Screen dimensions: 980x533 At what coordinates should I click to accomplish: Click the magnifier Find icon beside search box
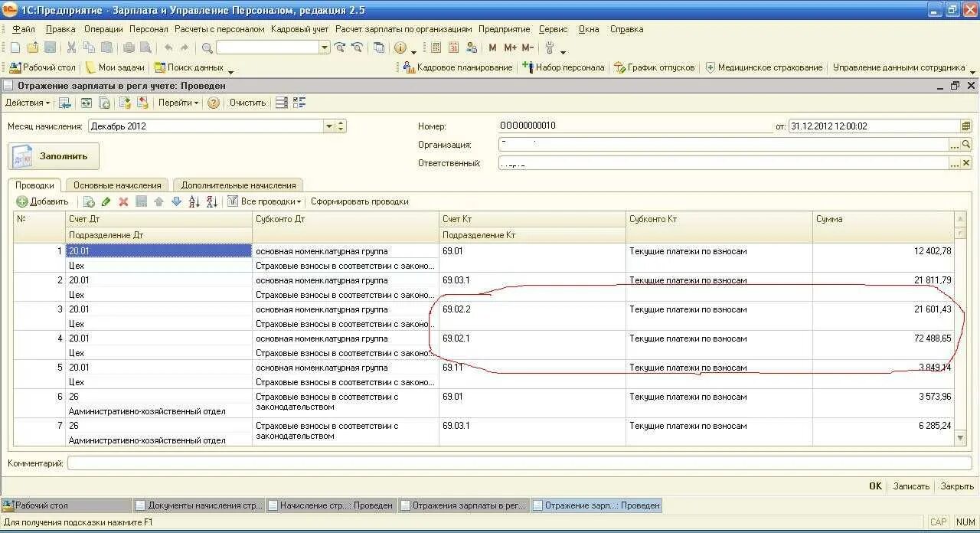pos(207,47)
